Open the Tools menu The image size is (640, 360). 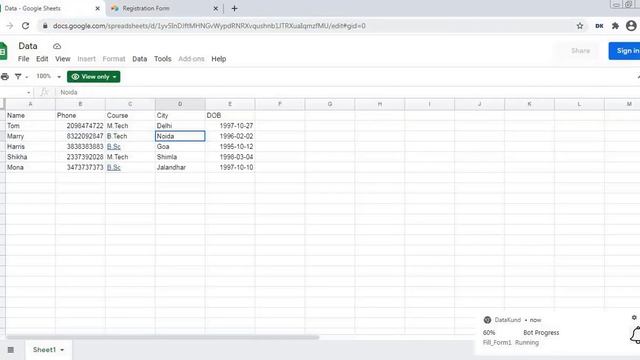tap(162, 59)
